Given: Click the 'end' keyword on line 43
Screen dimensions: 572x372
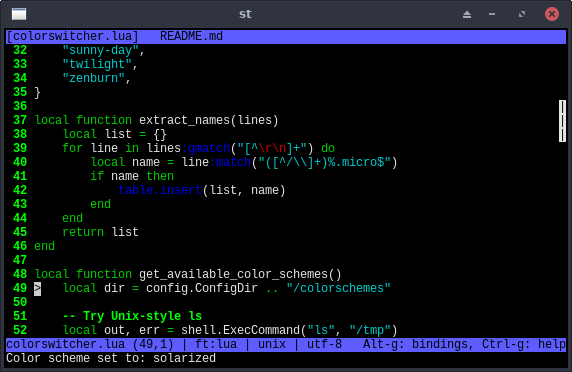Looking at the screenshot, I should coord(100,205).
